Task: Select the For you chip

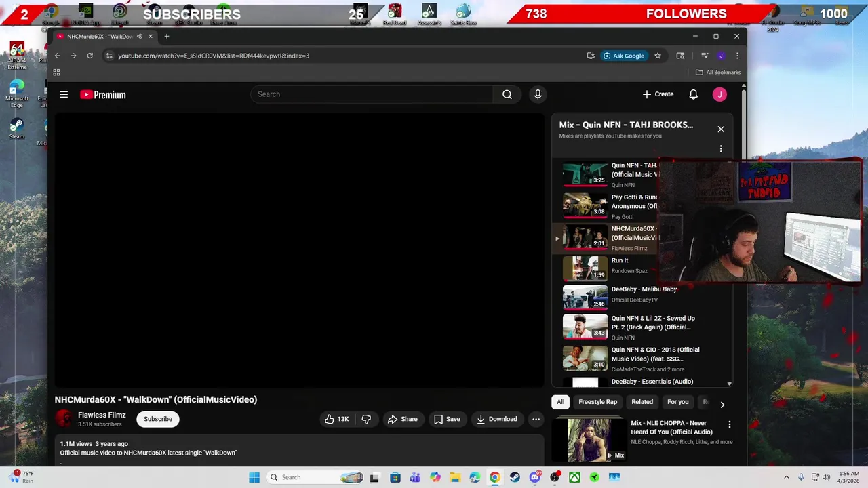Action: tap(678, 402)
